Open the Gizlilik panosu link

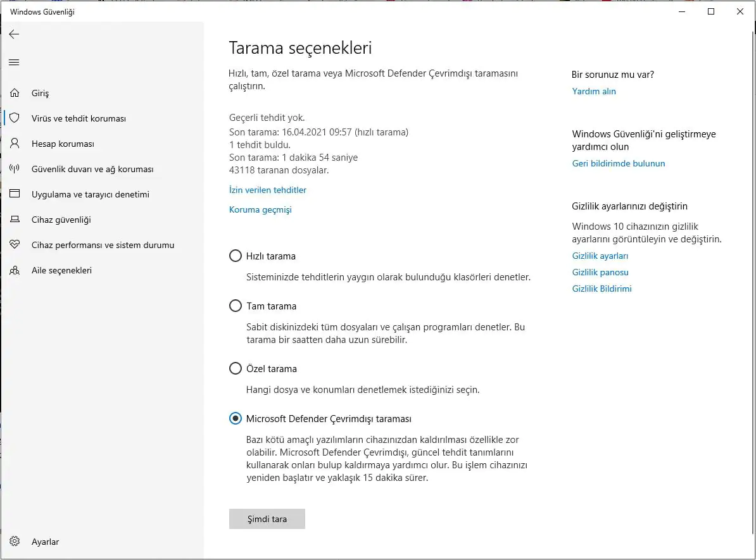pos(600,272)
